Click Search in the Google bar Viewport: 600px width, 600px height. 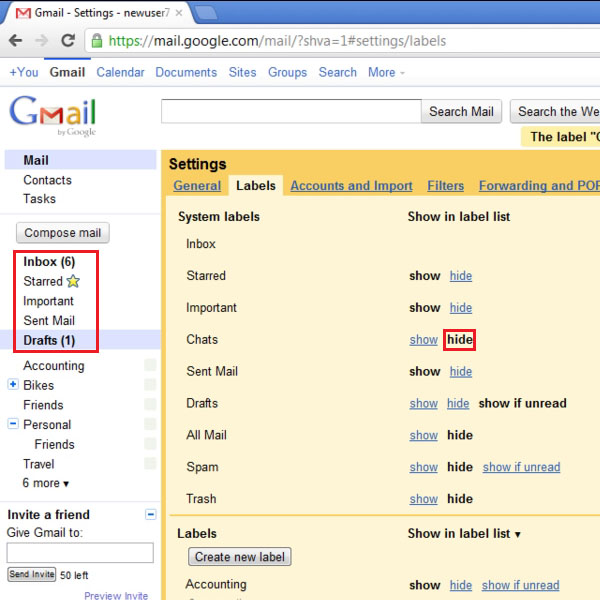338,72
